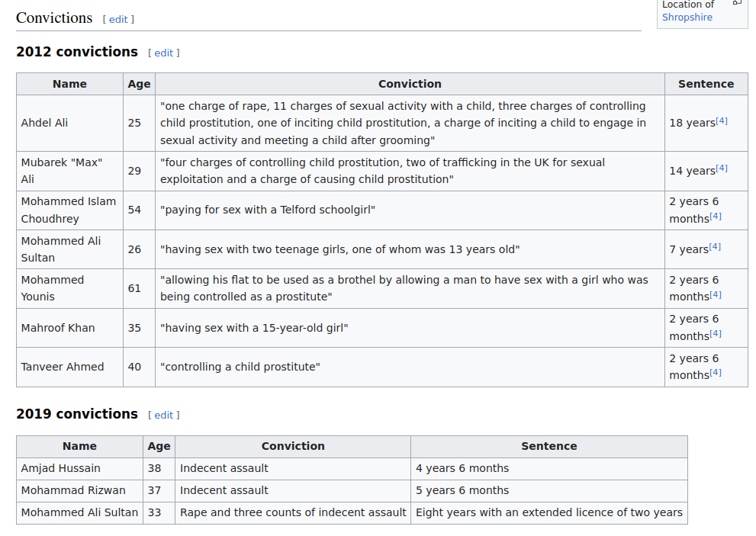Open reference [4] in Mohammed Younis's row
Screen dimensions: 756x536
(x=716, y=294)
